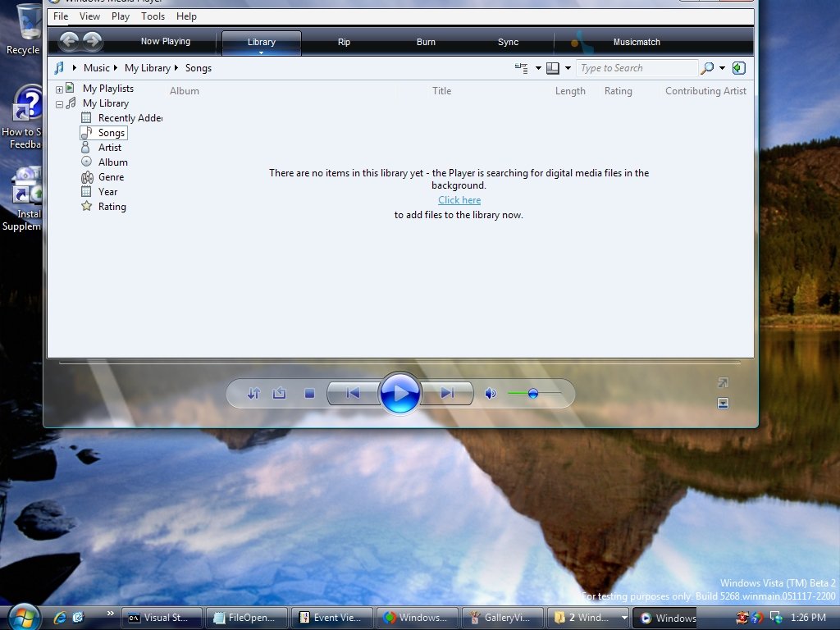Screen dimensions: 840x630
Task: Click the large blue Play button
Action: pos(399,393)
